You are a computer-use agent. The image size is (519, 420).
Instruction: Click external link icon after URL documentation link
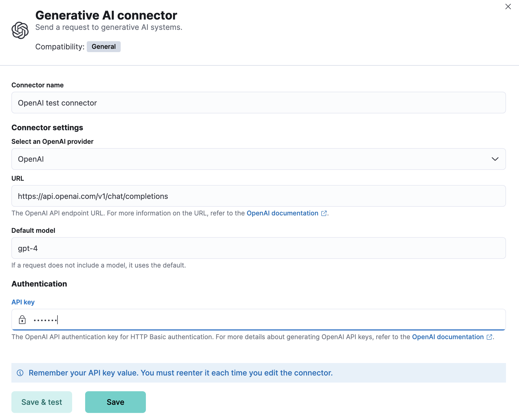point(324,213)
